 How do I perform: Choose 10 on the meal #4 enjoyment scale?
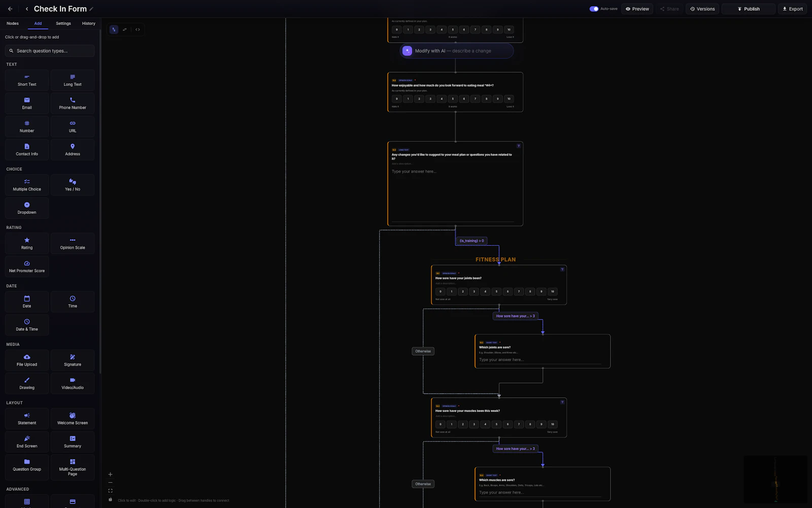[509, 99]
